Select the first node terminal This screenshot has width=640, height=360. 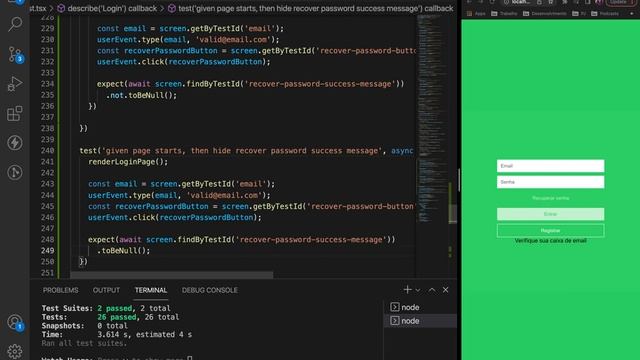420,307
